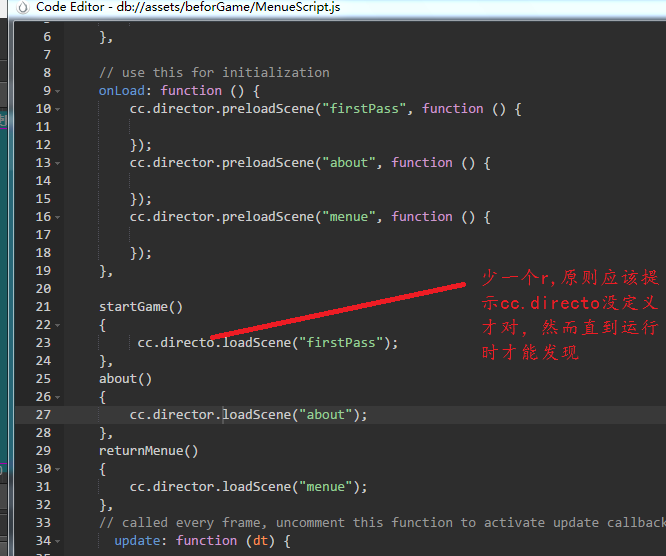Click the about() method name on line 25
This screenshot has width=666, height=556.
coord(125,378)
